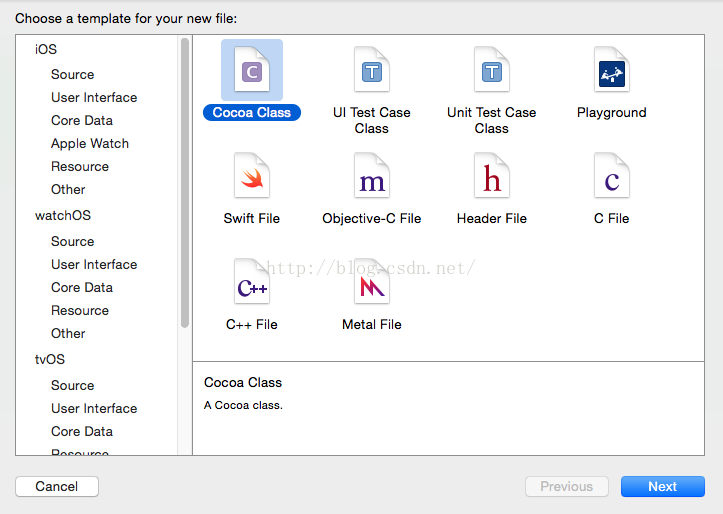Pick the Unit Test Case Class template
Image resolution: width=723 pixels, height=514 pixels.
tap(492, 70)
